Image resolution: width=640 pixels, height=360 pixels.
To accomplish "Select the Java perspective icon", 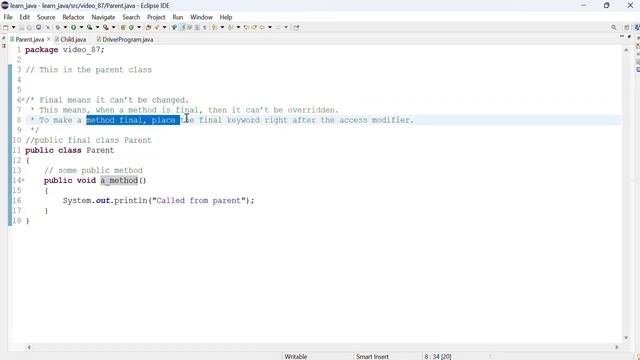I will click(x=638, y=27).
